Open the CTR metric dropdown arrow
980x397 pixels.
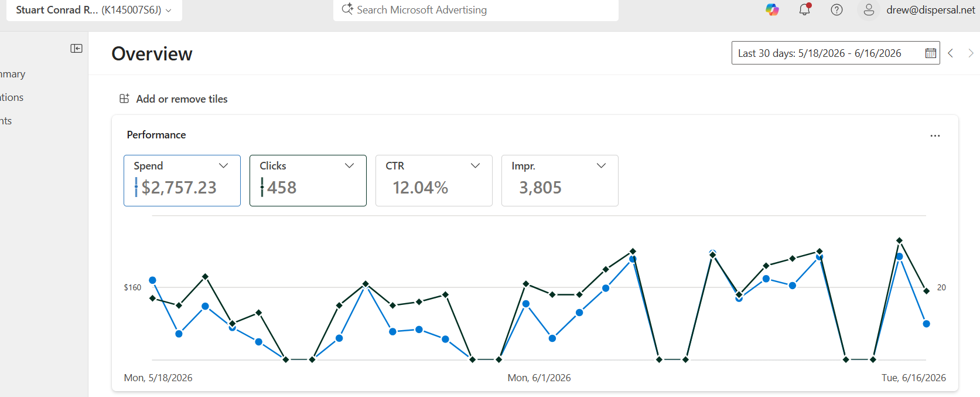coord(475,166)
